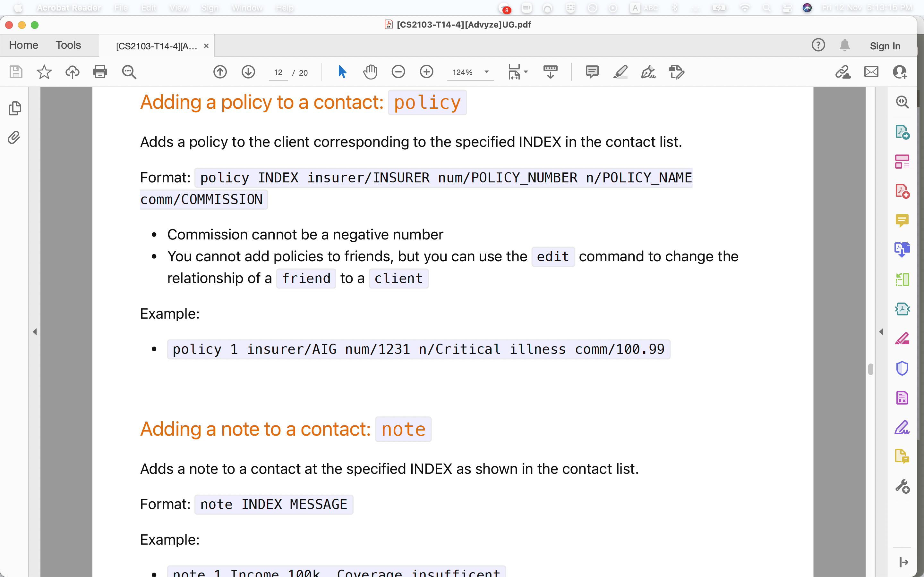Click the Highlight text pen icon
Viewport: 924px width, 577px height.
pos(620,72)
